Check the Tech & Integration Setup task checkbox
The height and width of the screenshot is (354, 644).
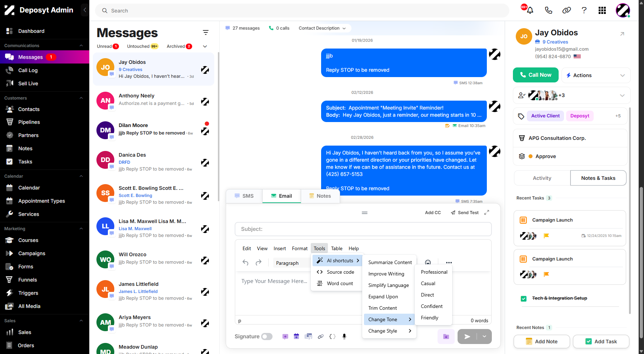tap(524, 299)
